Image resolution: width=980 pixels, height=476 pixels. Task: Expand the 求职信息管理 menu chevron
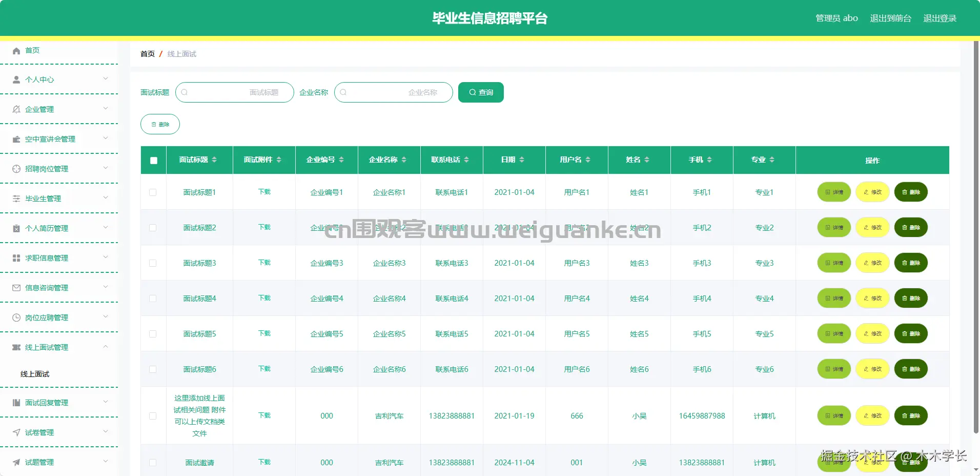coord(106,257)
